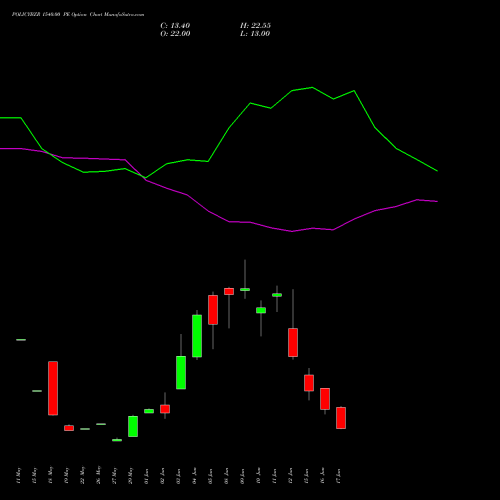This screenshot has width=500, height=500.
Task: Click the '29 May' date axis label
Action: [130, 475]
